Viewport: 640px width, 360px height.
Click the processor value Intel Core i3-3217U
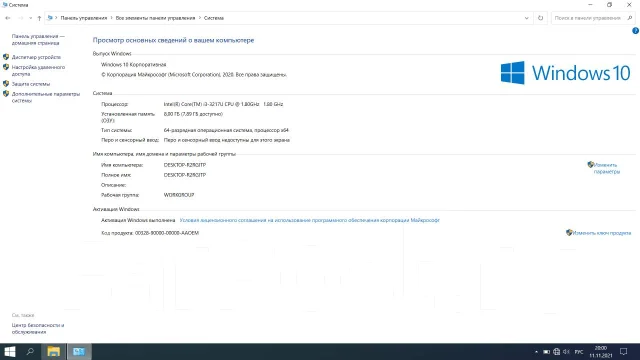(x=223, y=104)
